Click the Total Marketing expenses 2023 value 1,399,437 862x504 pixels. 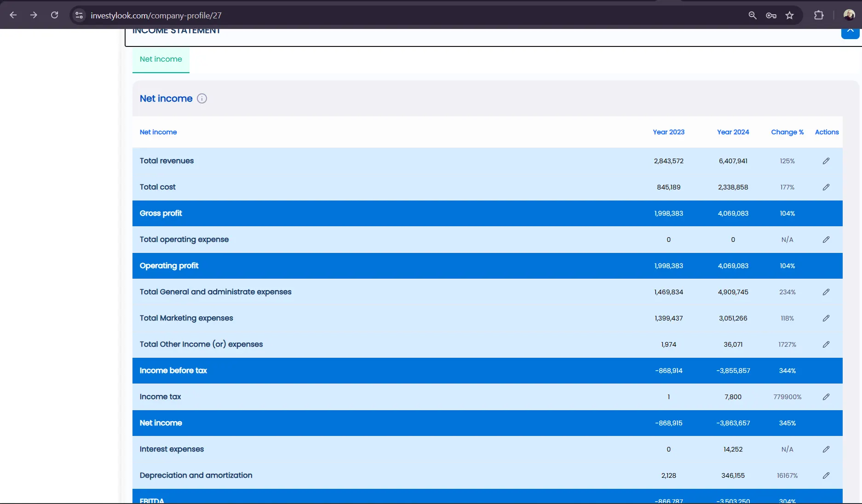click(669, 318)
